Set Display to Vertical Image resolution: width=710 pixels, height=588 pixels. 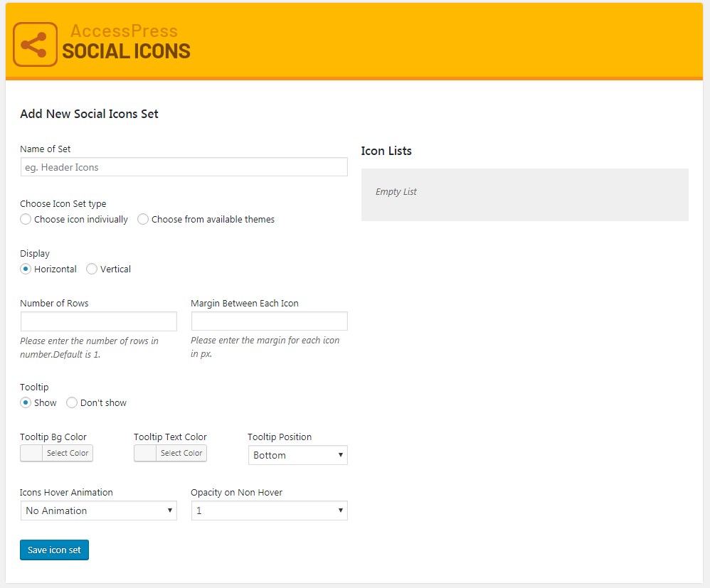92,269
